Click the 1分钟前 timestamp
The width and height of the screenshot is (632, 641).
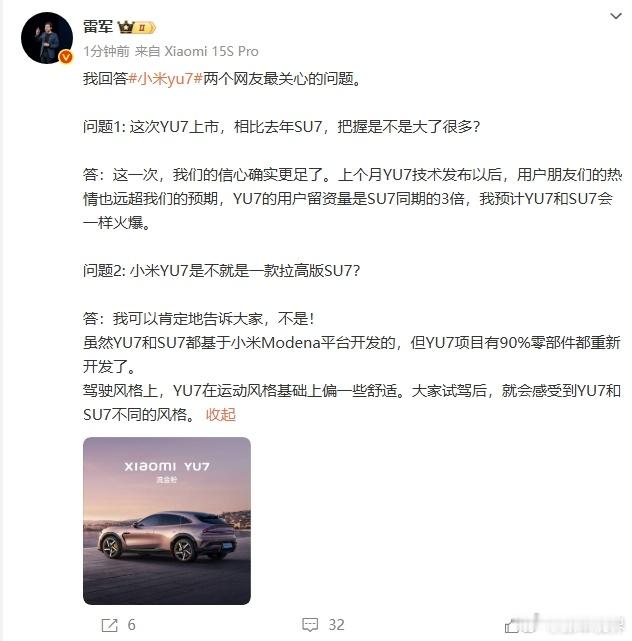point(106,52)
